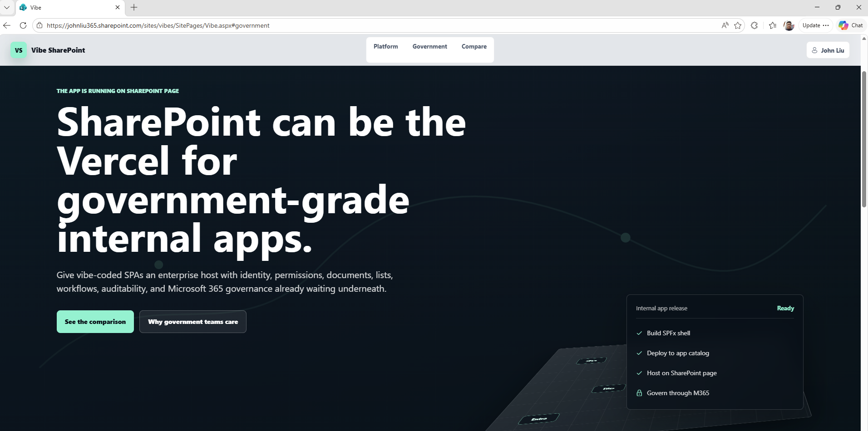This screenshot has width=868, height=431.
Task: Open Vibe SharePoint home link
Action: (58, 50)
